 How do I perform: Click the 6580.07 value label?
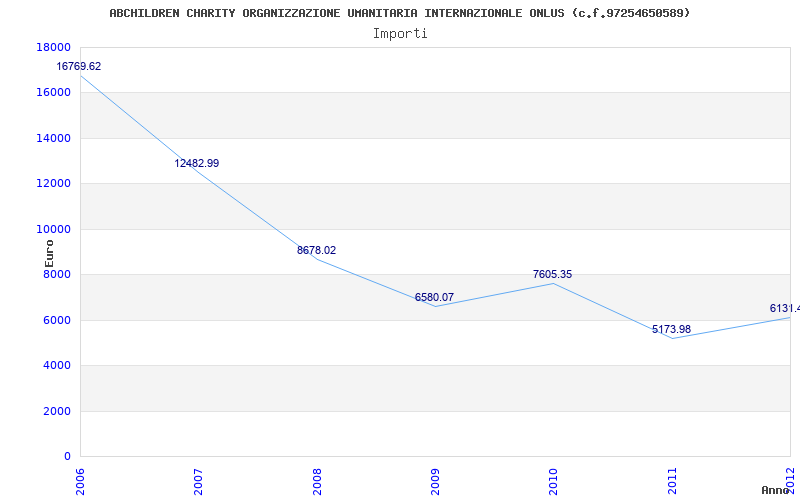pyautogui.click(x=434, y=297)
